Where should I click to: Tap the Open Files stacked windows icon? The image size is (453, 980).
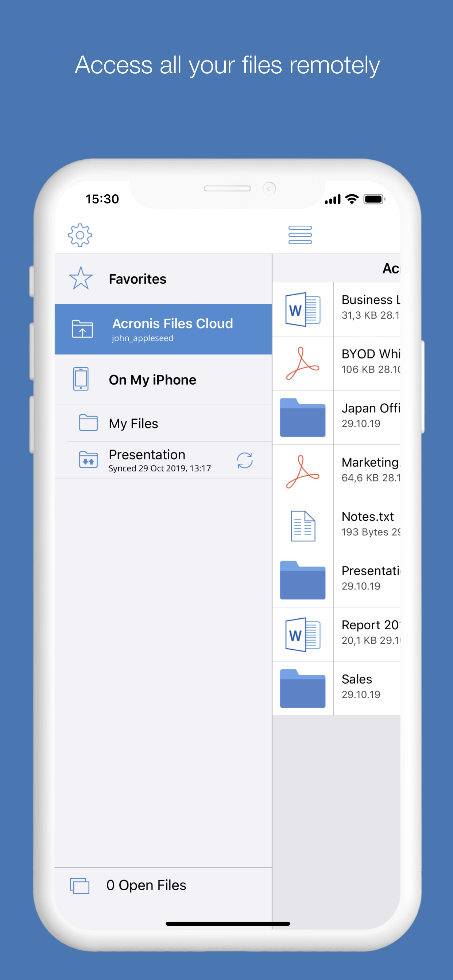[x=80, y=886]
